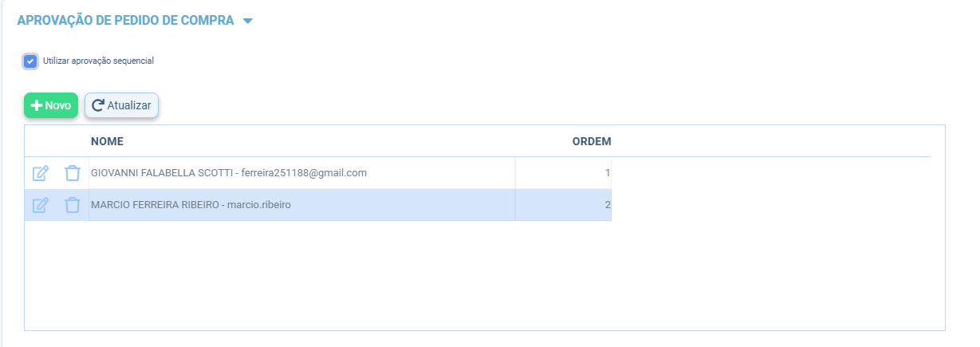This screenshot has width=980, height=347.
Task: Edit the GIOVANNI FALABELLA SCOTTI approver entry
Action: click(41, 173)
